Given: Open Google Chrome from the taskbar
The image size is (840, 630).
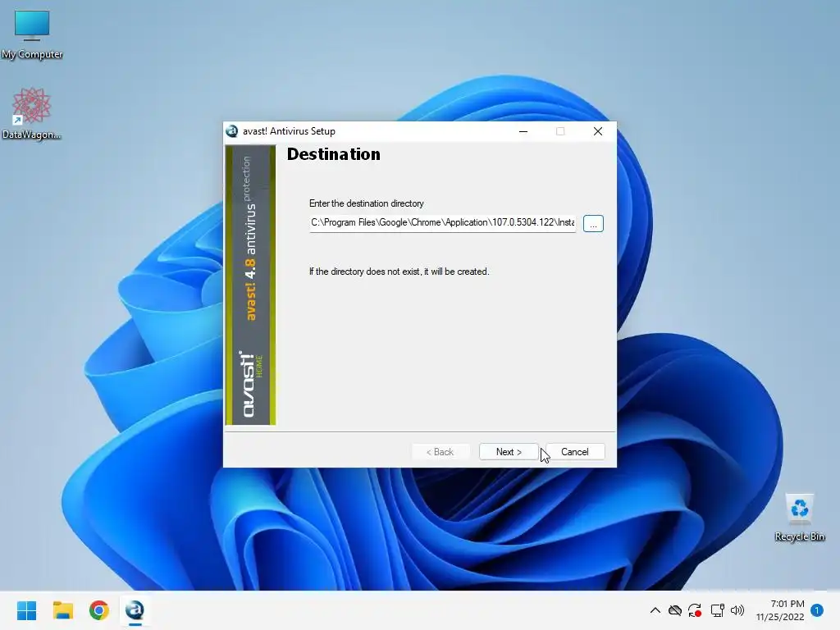Looking at the screenshot, I should [x=99, y=610].
